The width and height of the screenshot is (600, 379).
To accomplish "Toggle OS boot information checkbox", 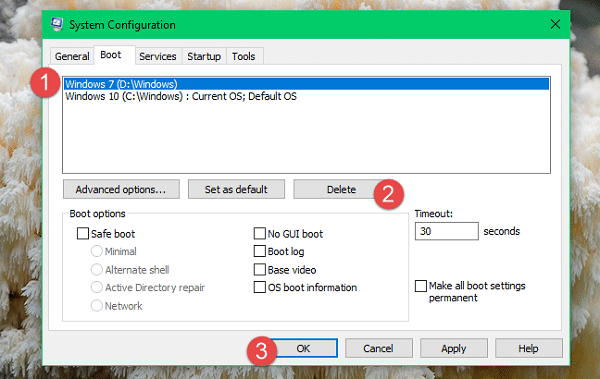I will click(260, 287).
